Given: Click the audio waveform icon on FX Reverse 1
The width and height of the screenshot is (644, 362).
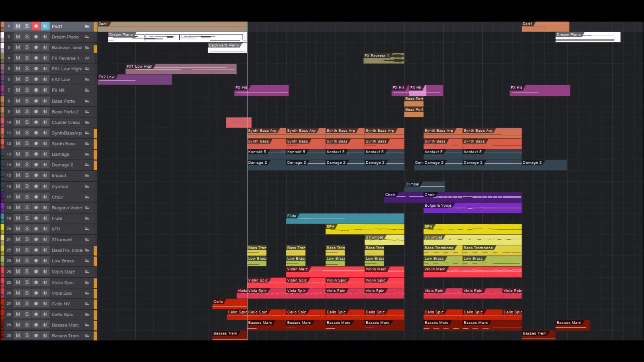Looking at the screenshot, I should pyautogui.click(x=87, y=58).
